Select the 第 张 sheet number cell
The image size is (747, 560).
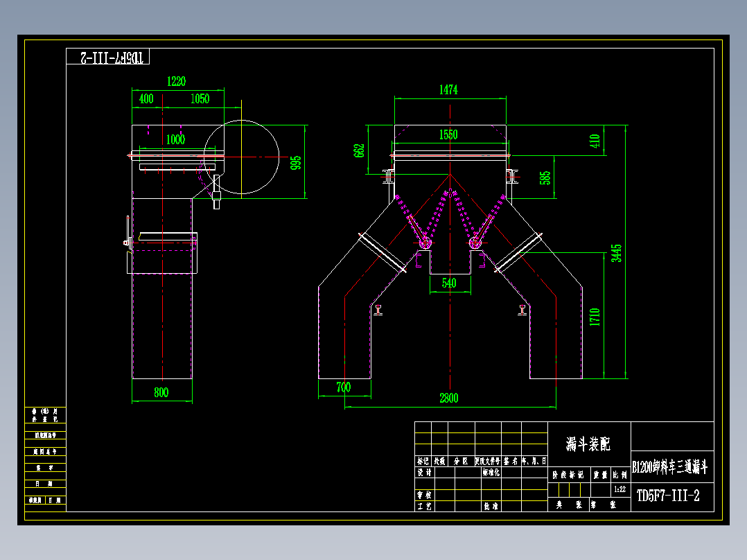604,505
